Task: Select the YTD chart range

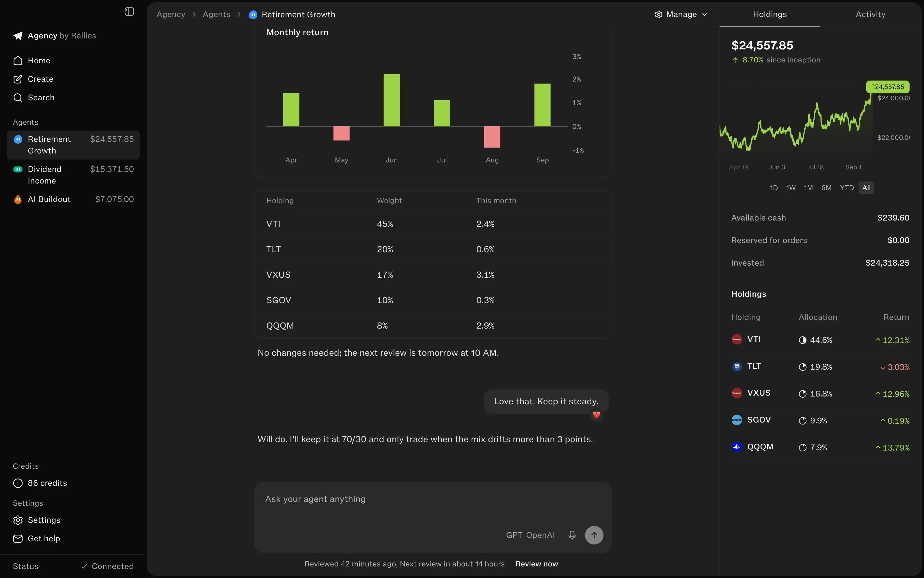Action: [847, 188]
